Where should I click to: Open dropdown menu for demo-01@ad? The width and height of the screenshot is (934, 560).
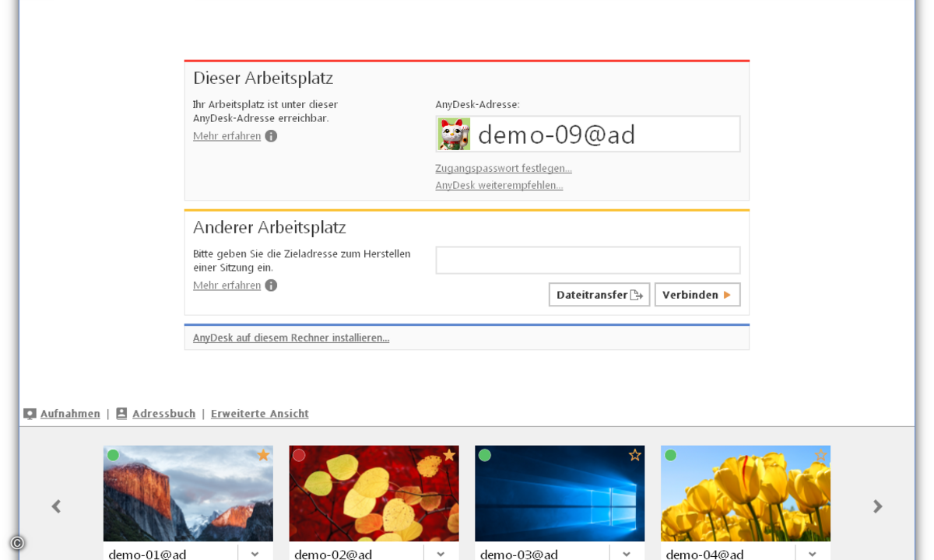coord(255,554)
